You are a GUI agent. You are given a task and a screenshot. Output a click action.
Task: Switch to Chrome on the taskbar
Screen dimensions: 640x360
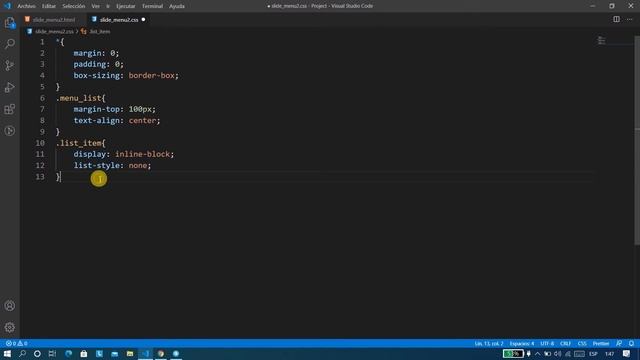coord(161,353)
